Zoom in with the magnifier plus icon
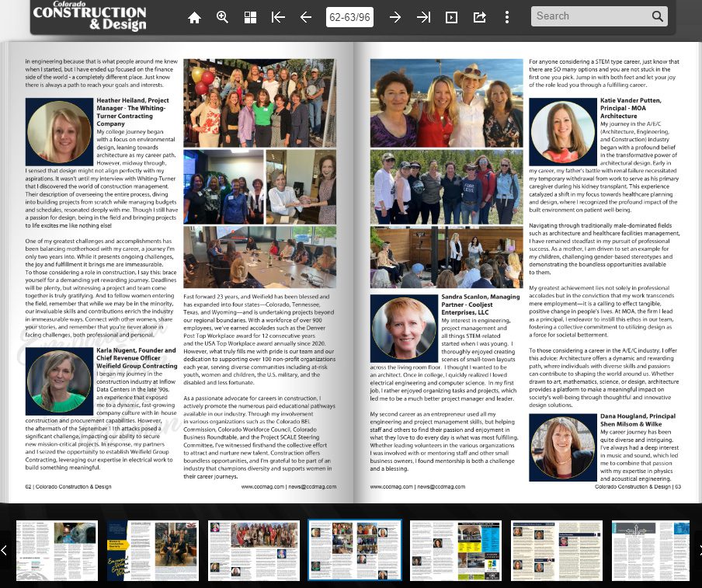 coord(222,17)
